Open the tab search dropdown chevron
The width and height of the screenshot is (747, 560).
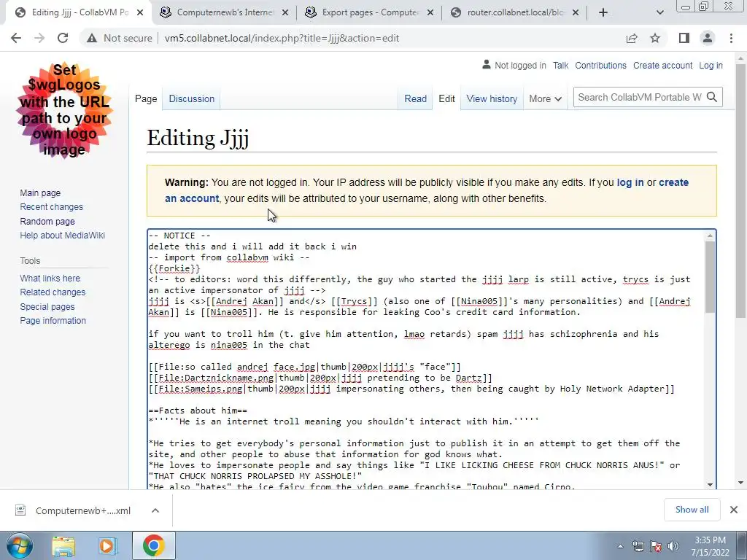659,13
